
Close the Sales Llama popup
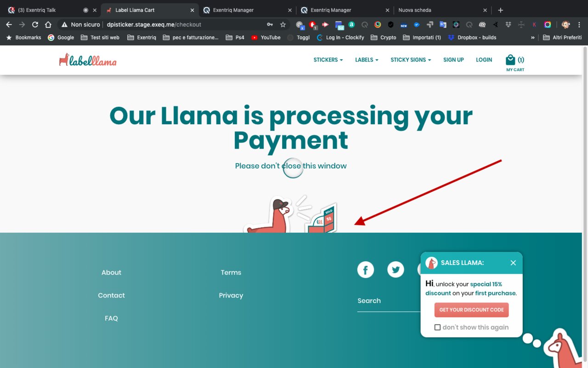pos(513,263)
